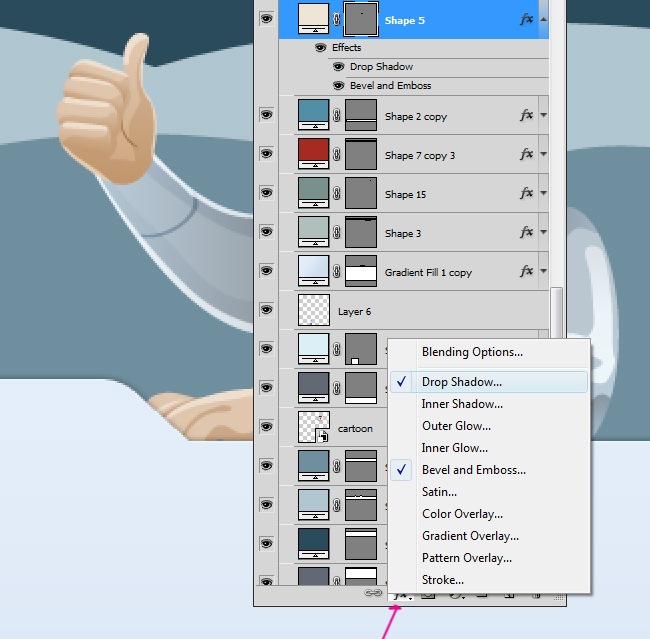Expand effects of Shape 2 copy layer

tap(543, 116)
